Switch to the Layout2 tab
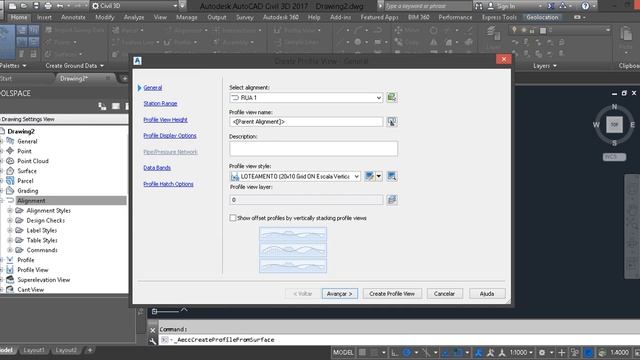Viewport: 640px width, 360px height. click(66, 350)
